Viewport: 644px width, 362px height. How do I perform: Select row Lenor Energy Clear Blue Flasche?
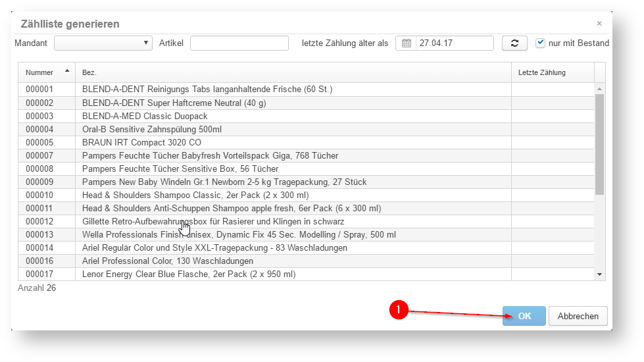pos(306,274)
